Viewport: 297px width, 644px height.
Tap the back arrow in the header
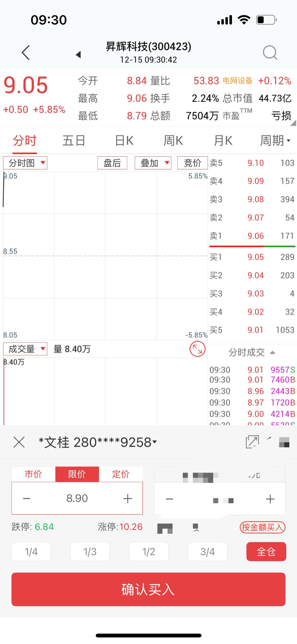click(26, 53)
